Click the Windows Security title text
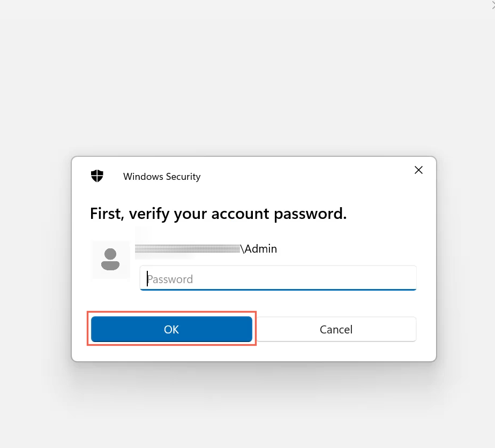The width and height of the screenshot is (495, 448). pos(162,177)
